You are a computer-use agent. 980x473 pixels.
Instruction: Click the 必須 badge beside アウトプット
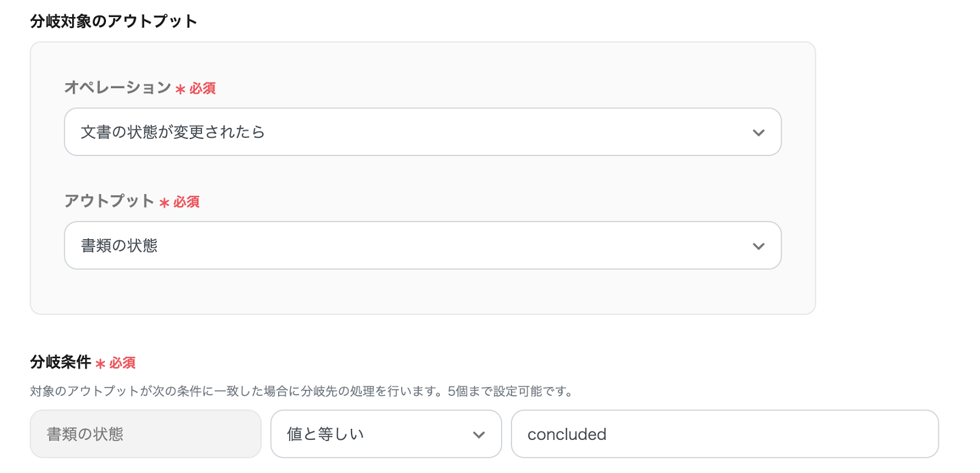click(187, 202)
